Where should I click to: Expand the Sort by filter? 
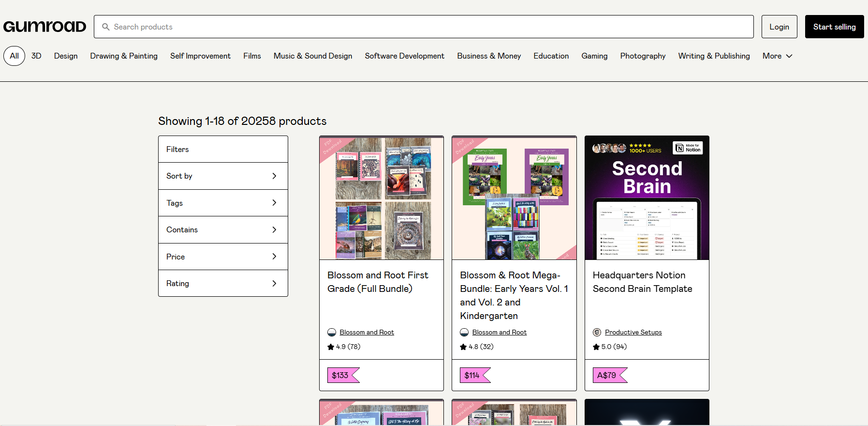point(223,176)
